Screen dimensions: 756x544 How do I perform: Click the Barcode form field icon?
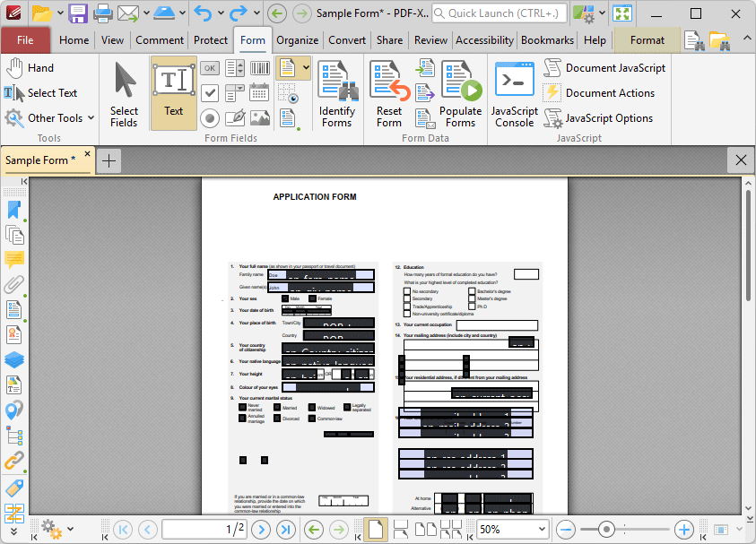[260, 68]
